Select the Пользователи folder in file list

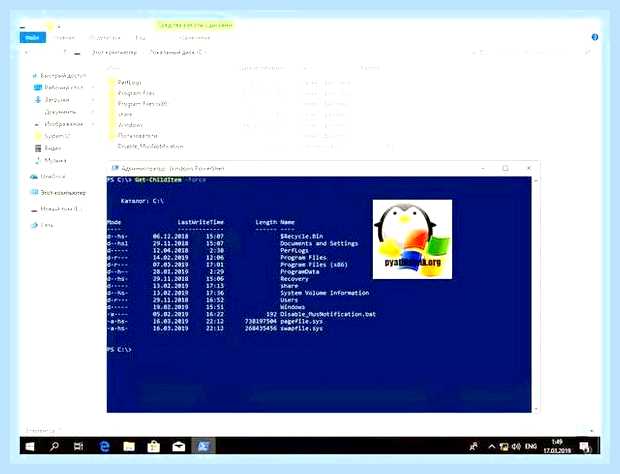137,136
